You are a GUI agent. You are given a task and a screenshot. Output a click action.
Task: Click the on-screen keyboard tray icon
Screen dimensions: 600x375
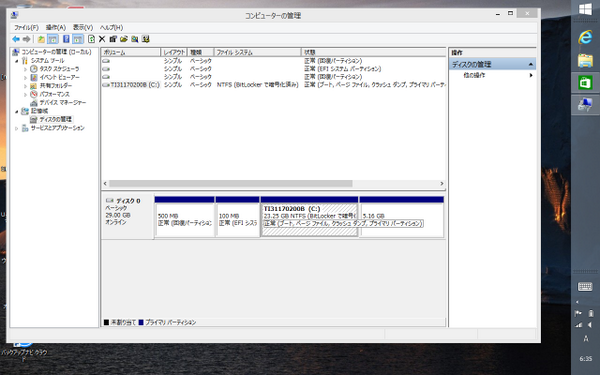[585, 287]
